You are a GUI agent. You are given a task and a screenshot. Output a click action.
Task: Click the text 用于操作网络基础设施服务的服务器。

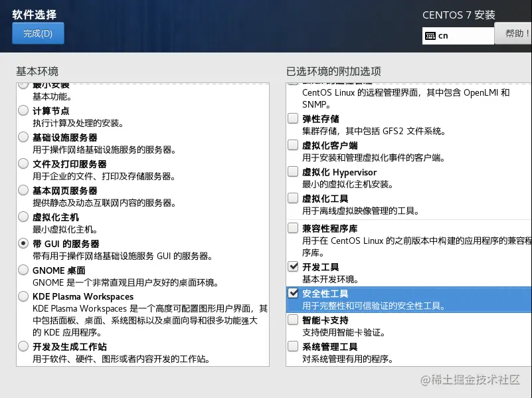104,149
